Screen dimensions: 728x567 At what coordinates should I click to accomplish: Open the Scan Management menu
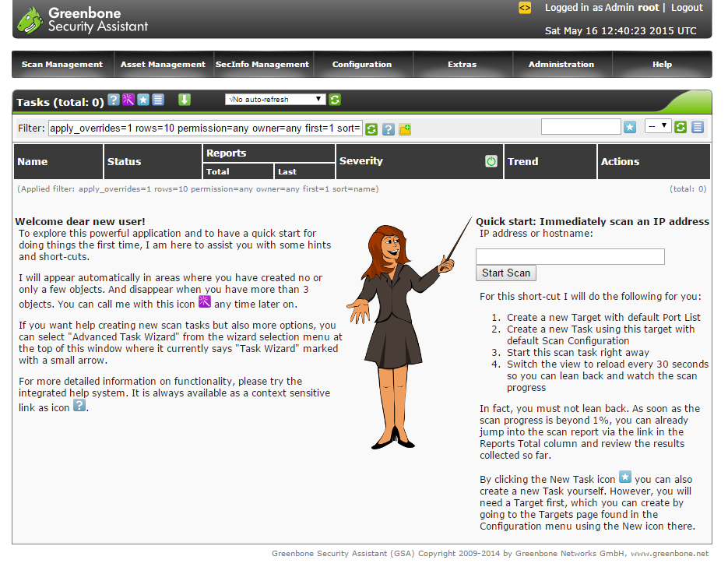pyautogui.click(x=62, y=65)
